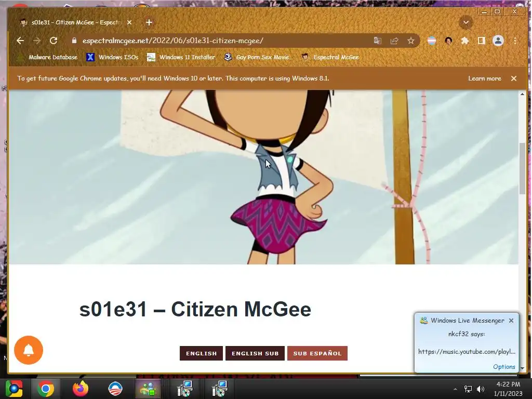Open Options in Messenger notification

pyautogui.click(x=504, y=367)
